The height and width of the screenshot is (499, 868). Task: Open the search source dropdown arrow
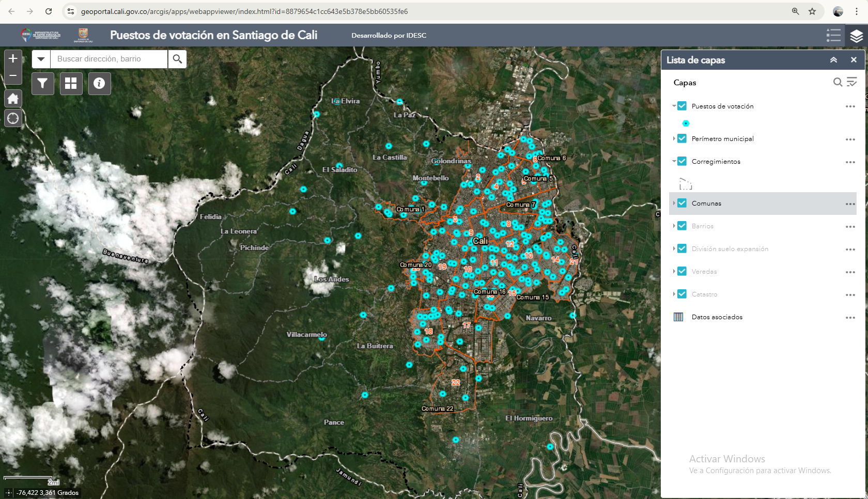[41, 59]
